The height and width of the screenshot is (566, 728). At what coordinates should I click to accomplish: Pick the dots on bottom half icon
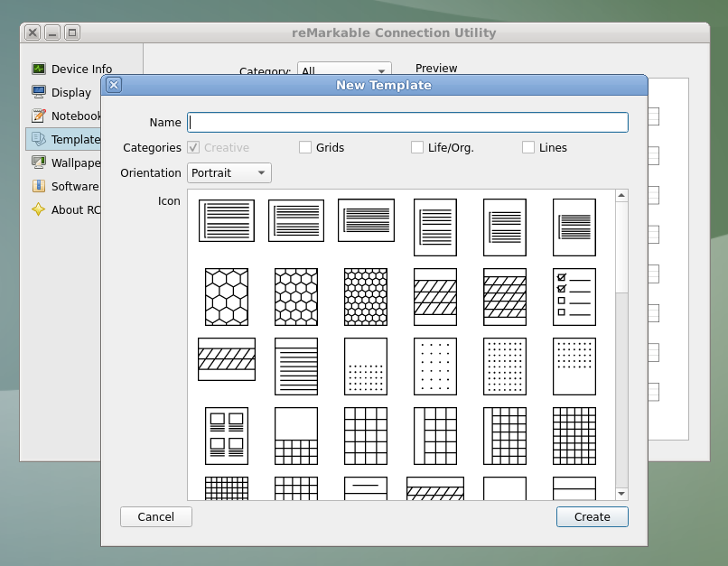(366, 367)
